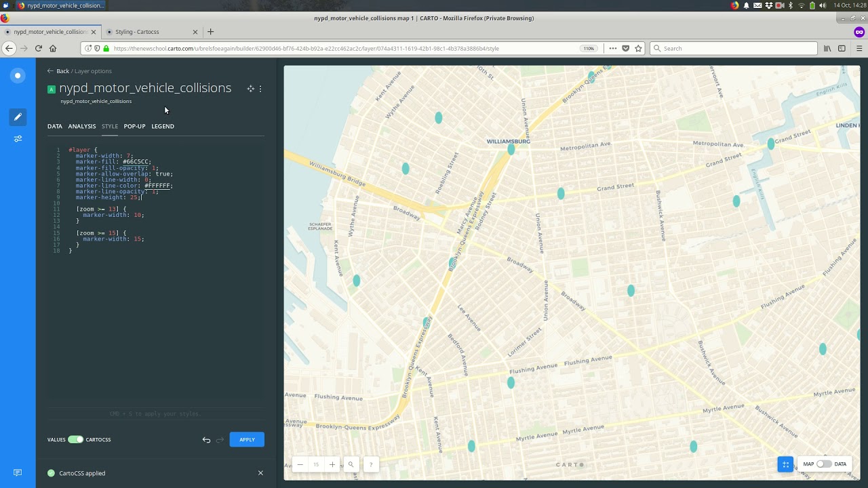Screen dimensions: 868x488
Task: Click the #layer selector line in editor
Action: (x=83, y=150)
